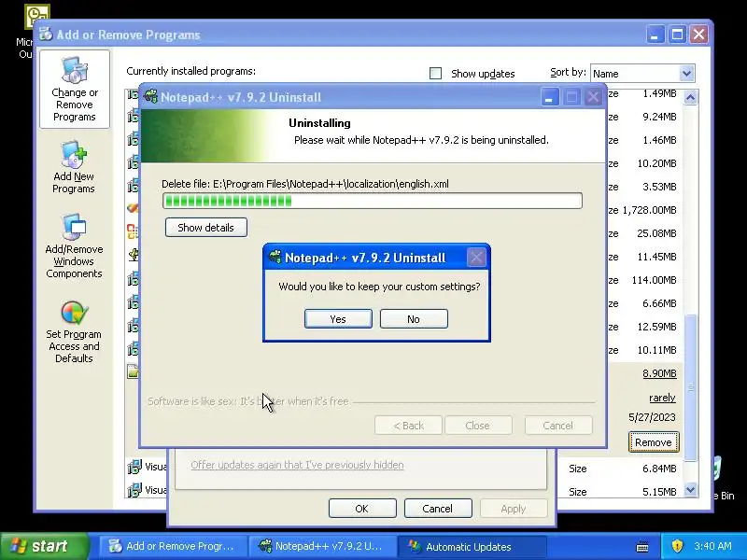Click the 5/27/2023 last used date
Screen dimensions: 747x560
coord(652,417)
